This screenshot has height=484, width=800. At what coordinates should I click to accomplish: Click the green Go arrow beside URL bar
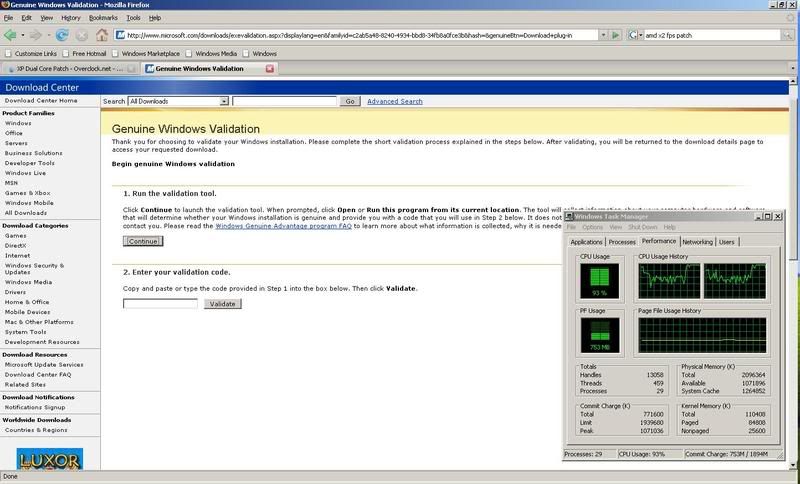click(617, 35)
